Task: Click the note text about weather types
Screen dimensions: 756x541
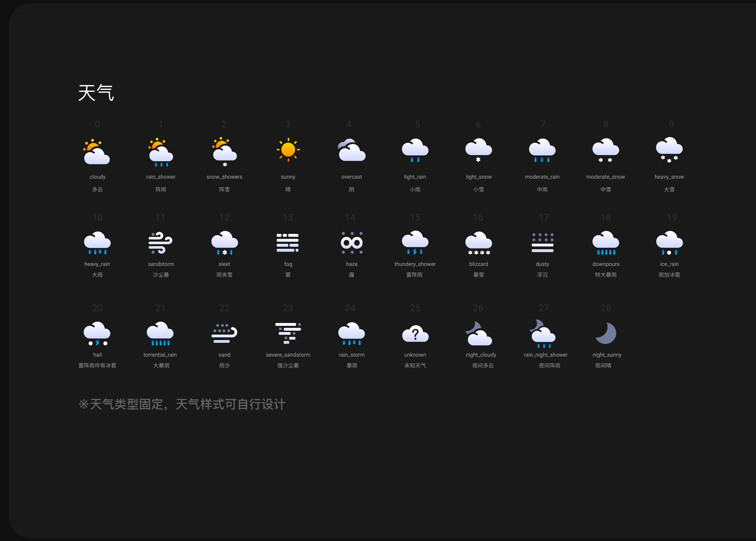Action: coord(182,404)
